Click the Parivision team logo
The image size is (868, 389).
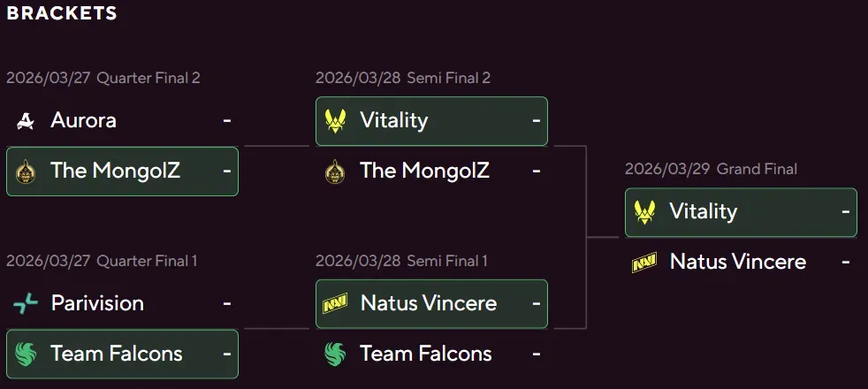coord(26,303)
